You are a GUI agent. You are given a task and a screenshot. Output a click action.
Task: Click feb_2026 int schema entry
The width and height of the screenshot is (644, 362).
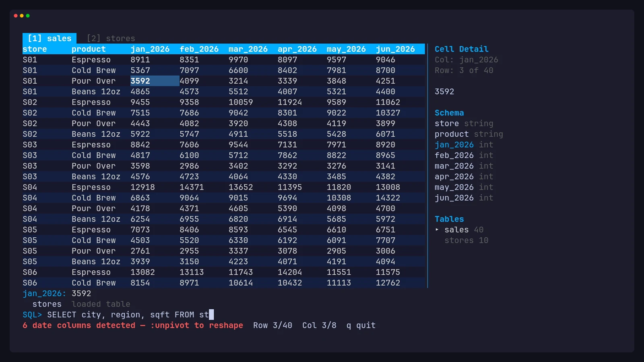(464, 155)
